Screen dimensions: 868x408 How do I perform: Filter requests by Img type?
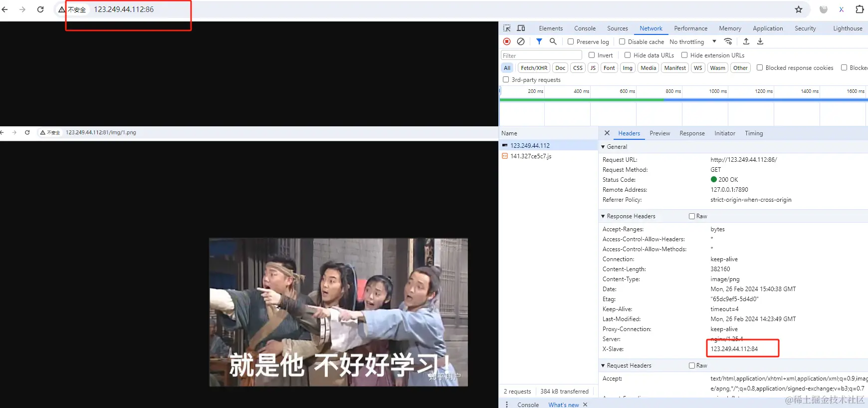coord(628,68)
